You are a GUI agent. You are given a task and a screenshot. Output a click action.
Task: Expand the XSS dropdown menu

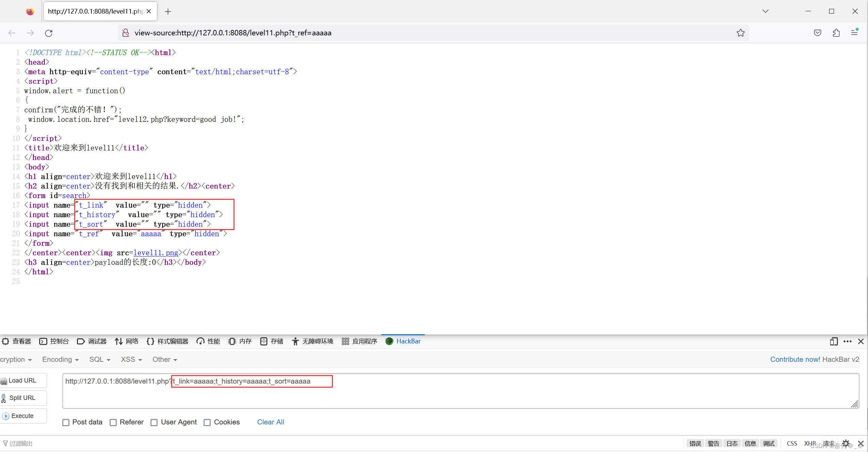pyautogui.click(x=131, y=359)
